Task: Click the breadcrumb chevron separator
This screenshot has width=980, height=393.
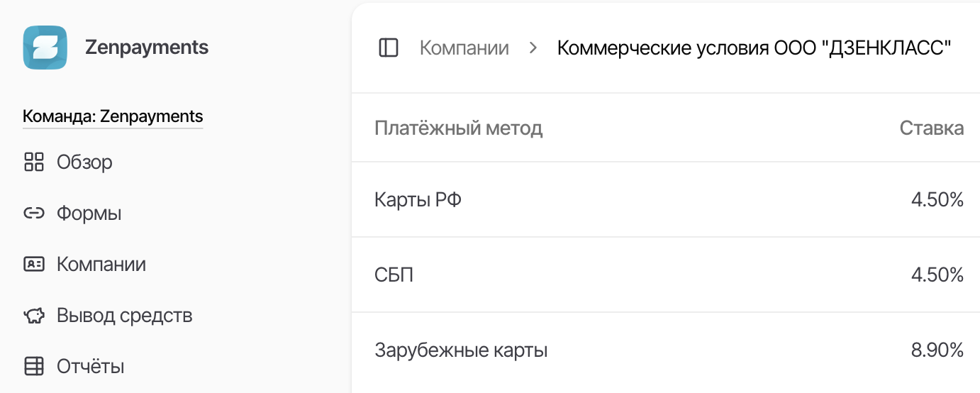Action: click(x=533, y=48)
